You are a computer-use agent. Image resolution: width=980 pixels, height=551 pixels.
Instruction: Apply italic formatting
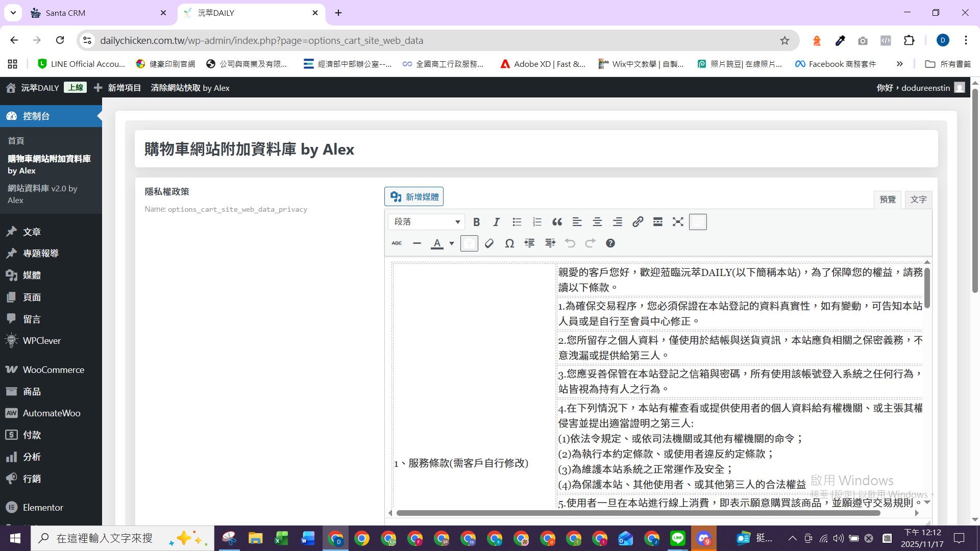(496, 222)
